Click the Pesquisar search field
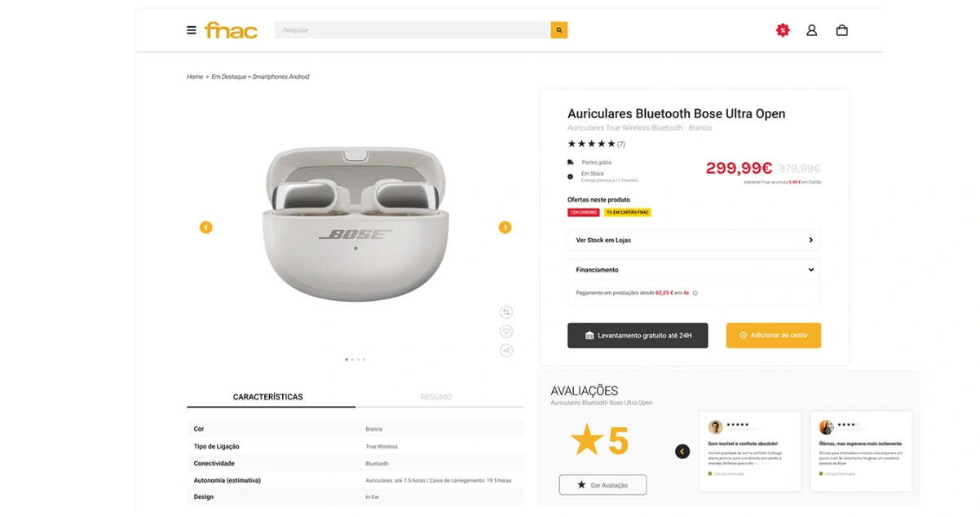This screenshot has height=517, width=980. 412,30
